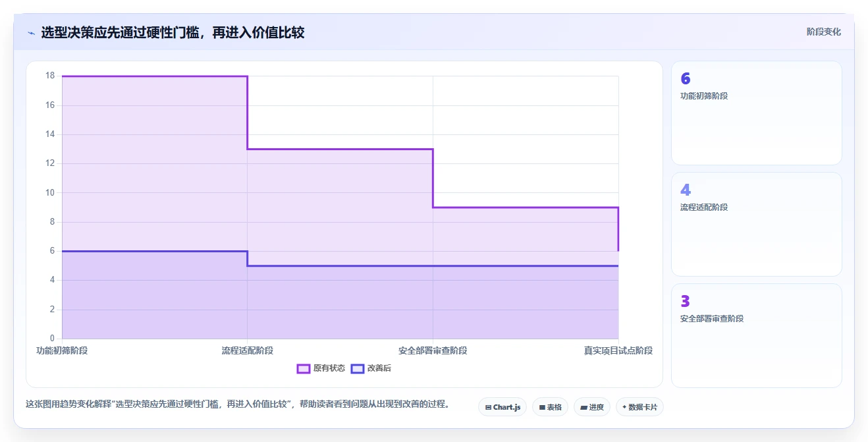The image size is (868, 442).
Task: Click the value 6 in first card
Action: coord(686,79)
